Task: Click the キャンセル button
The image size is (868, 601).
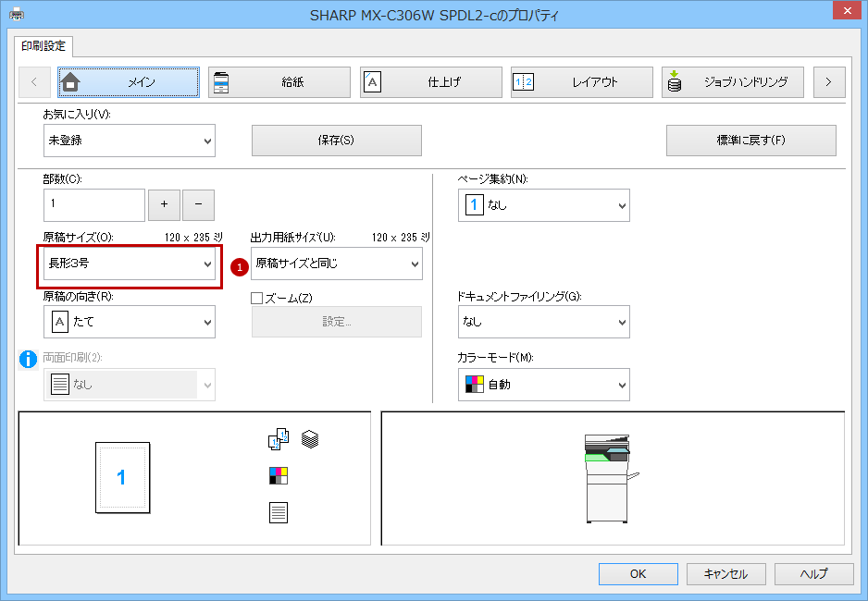Action: click(726, 574)
